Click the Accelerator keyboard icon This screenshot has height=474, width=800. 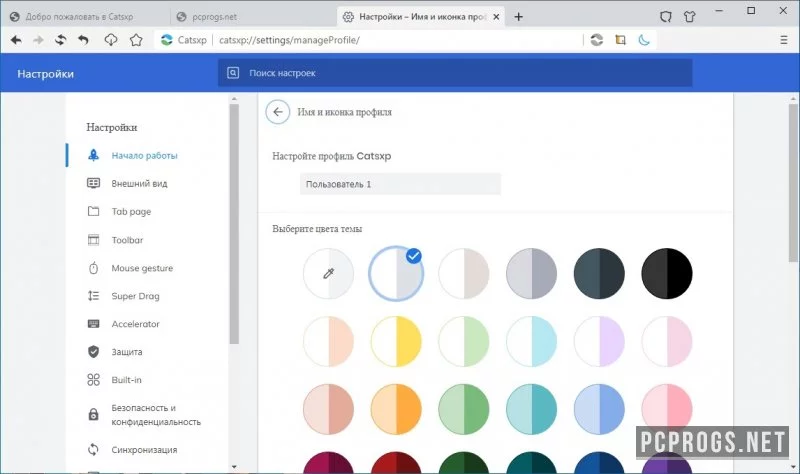click(93, 324)
